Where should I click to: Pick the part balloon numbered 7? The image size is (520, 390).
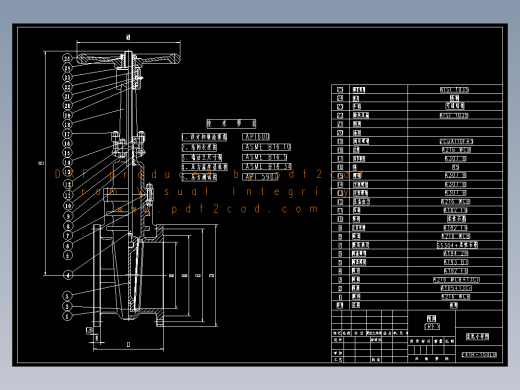68,236
